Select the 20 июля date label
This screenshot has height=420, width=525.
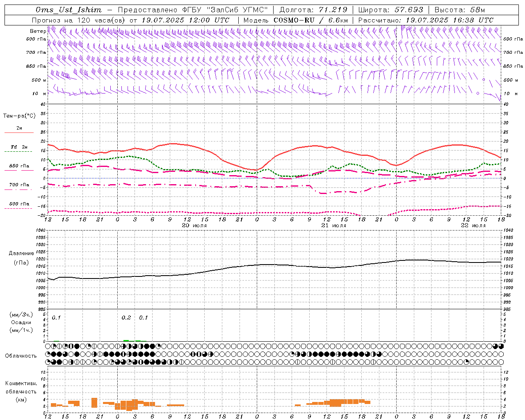tap(194, 226)
